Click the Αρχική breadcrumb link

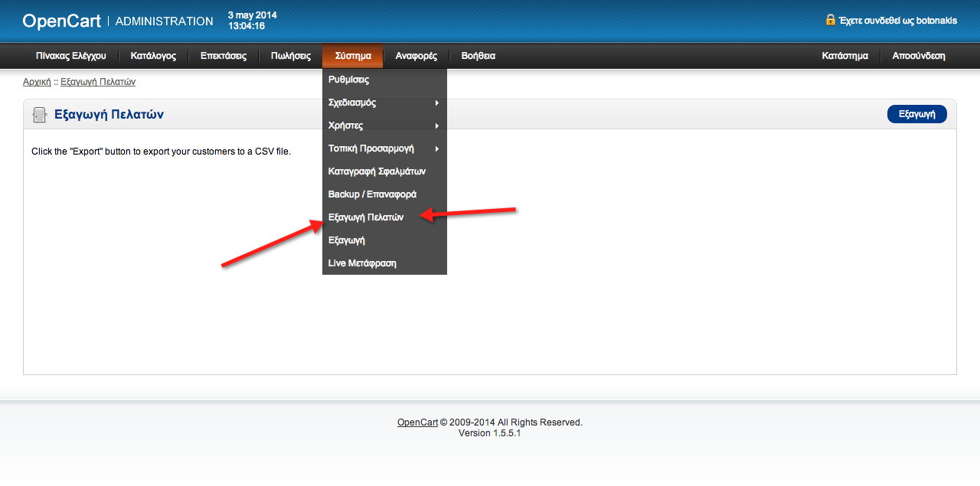tap(37, 82)
